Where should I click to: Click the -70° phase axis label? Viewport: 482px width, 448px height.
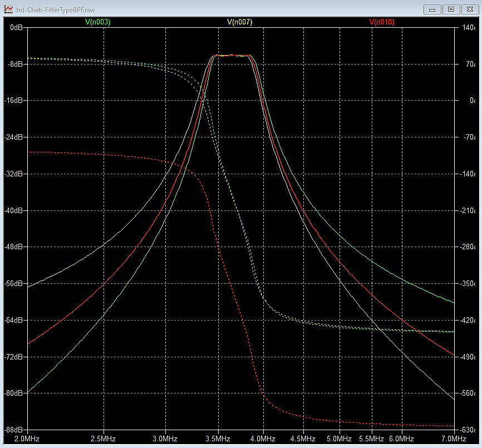click(x=469, y=137)
